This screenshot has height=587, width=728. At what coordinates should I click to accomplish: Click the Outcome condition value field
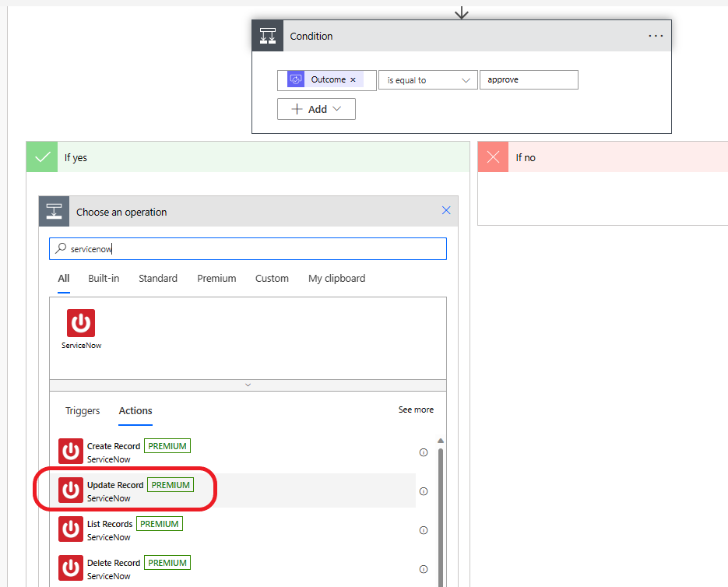[x=327, y=80]
